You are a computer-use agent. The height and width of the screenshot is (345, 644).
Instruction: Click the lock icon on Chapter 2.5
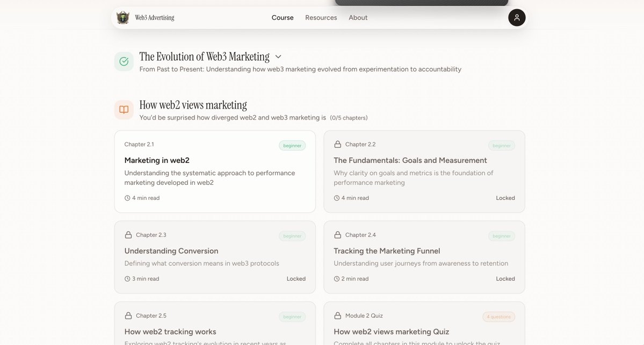click(x=128, y=315)
